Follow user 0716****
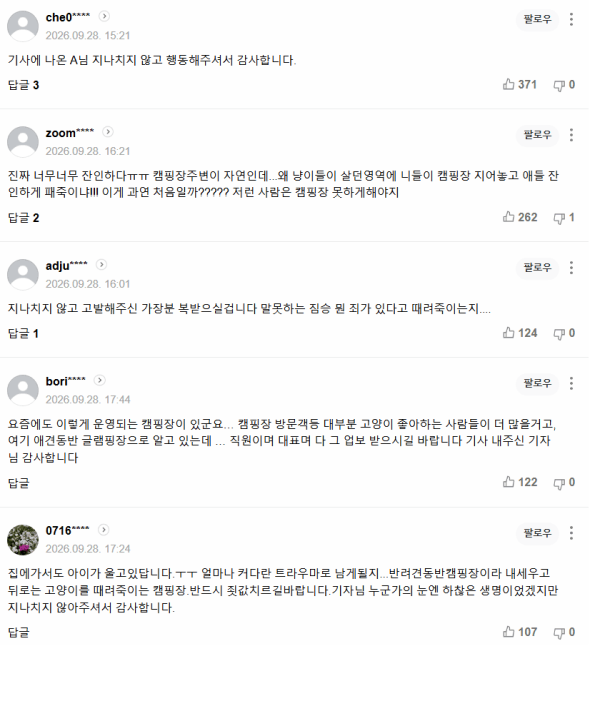This screenshot has height=711, width=600. pos(537,533)
